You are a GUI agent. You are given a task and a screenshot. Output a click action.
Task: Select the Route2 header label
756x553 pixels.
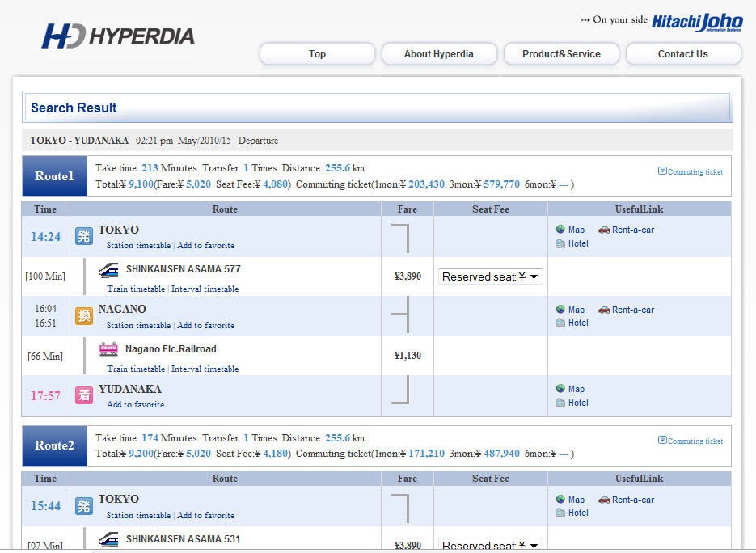pyautogui.click(x=54, y=445)
